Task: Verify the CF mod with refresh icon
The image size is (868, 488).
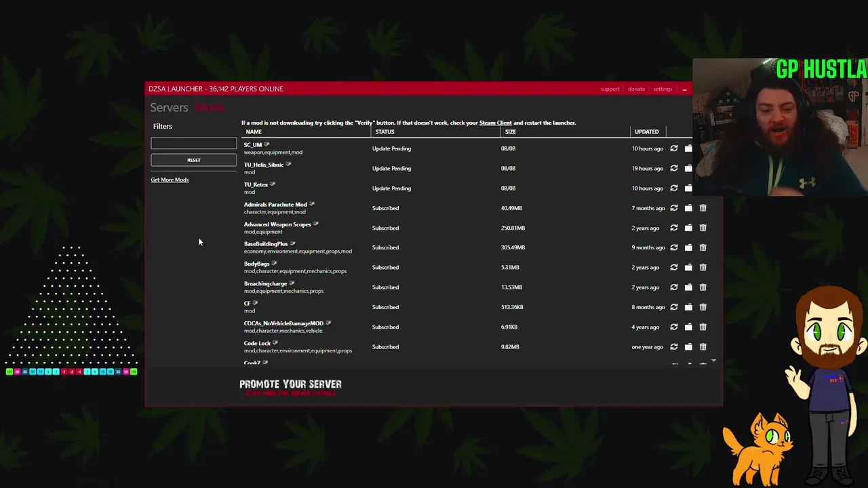Action: (673, 307)
